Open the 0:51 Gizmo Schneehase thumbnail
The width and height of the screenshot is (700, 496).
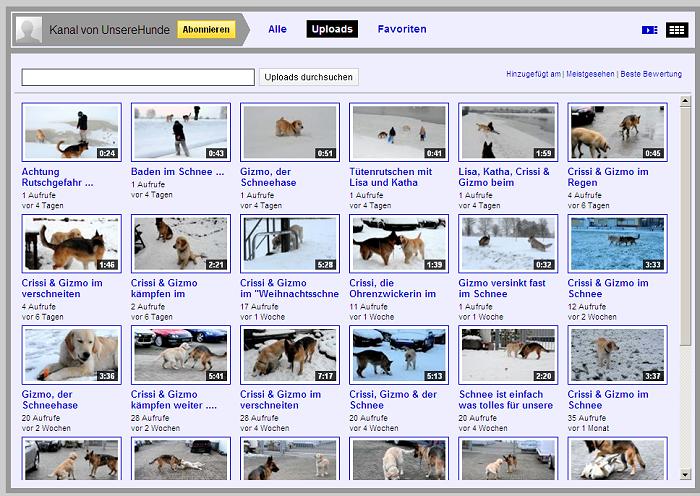click(x=290, y=132)
